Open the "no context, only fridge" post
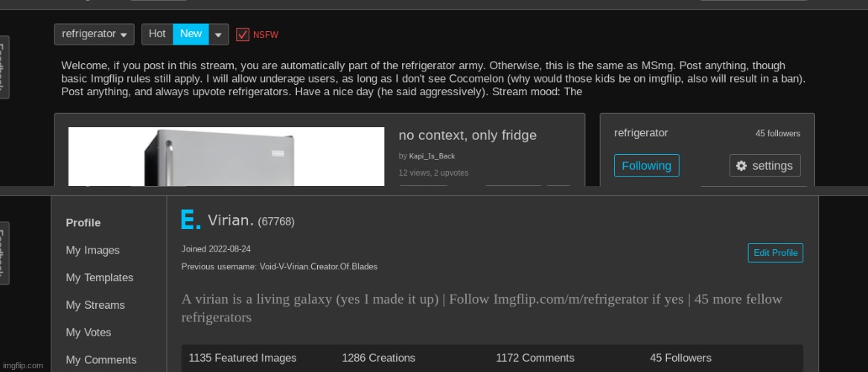868x372 pixels. pos(467,135)
